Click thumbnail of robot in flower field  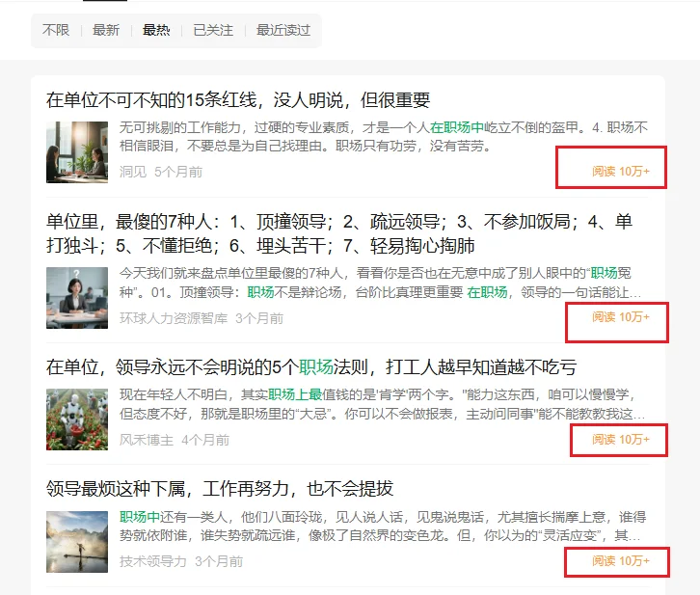(77, 419)
